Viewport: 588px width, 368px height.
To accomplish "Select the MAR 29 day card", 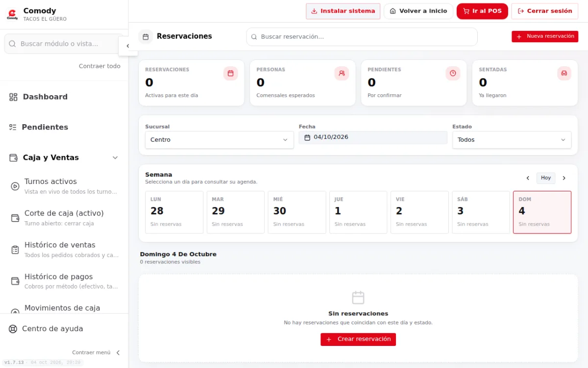I will tap(236, 212).
